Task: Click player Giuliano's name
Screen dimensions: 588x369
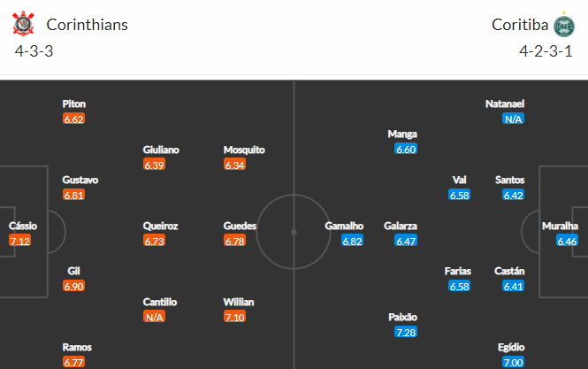Action: tap(161, 150)
